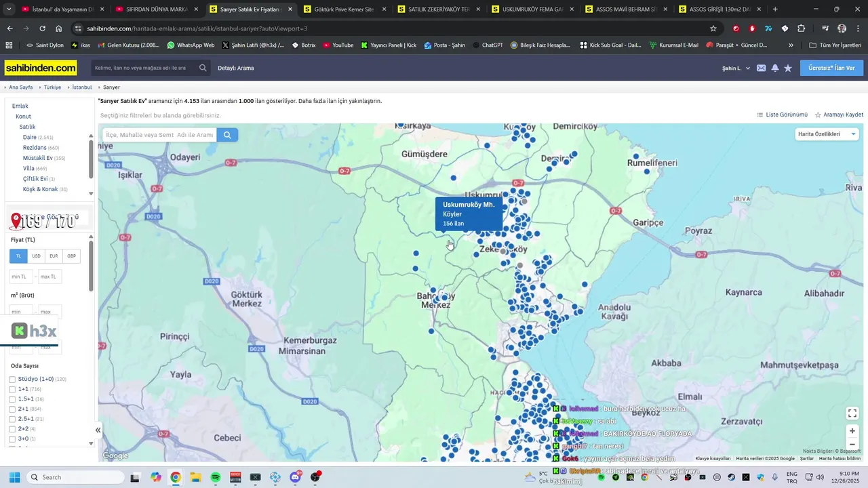This screenshot has width=868, height=488.
Task: Open the messages envelope icon
Action: [x=762, y=68]
